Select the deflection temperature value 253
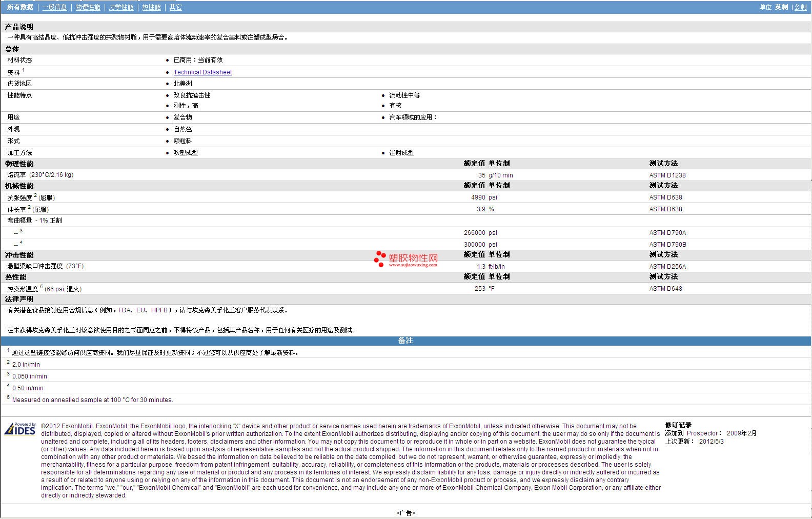812x519 pixels. click(x=480, y=289)
